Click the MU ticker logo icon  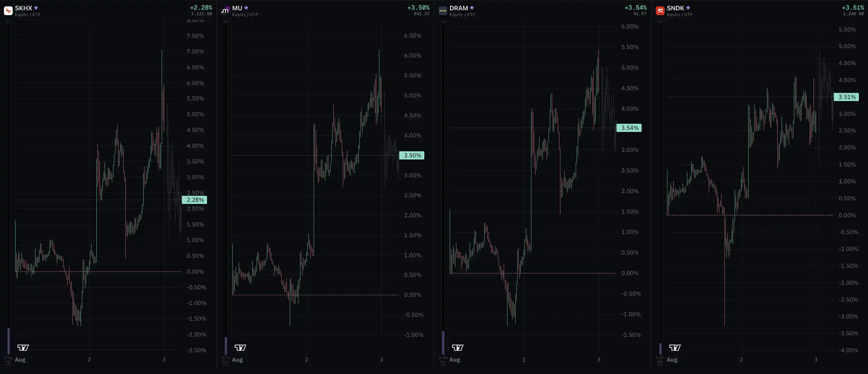tap(225, 11)
